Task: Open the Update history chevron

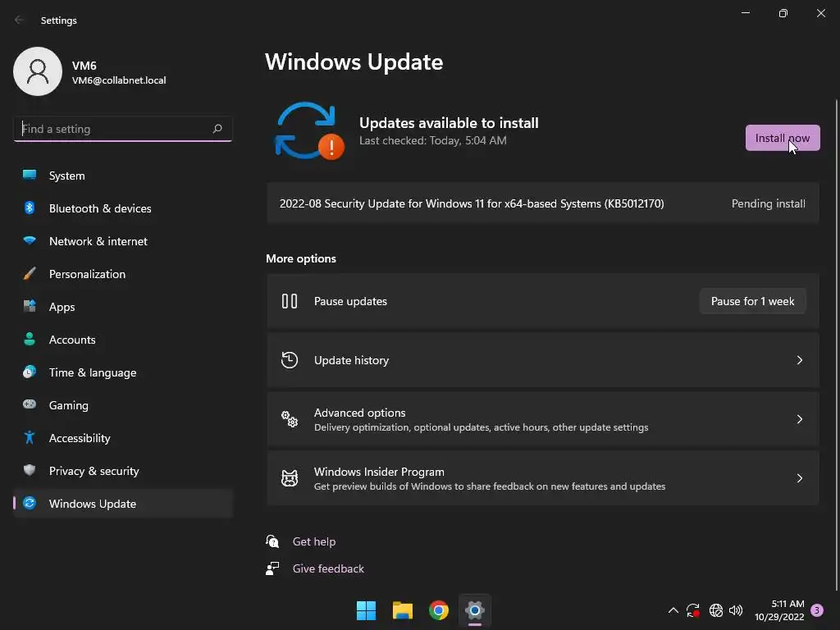Action: pyautogui.click(x=799, y=360)
